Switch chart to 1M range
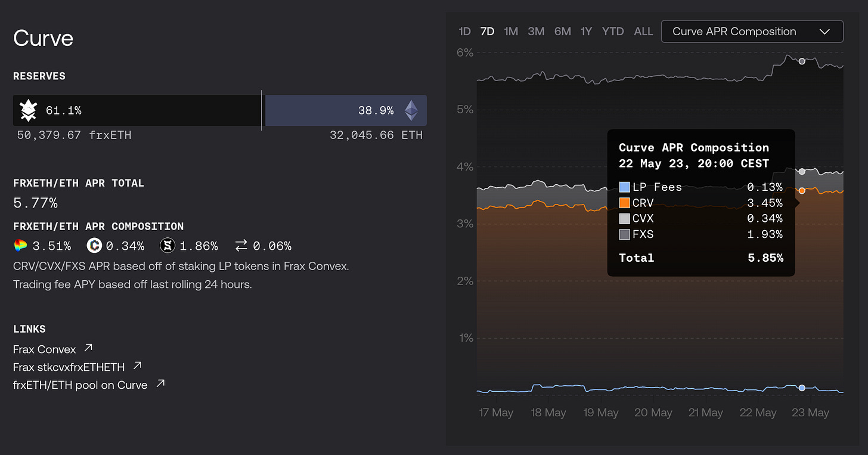 [511, 32]
